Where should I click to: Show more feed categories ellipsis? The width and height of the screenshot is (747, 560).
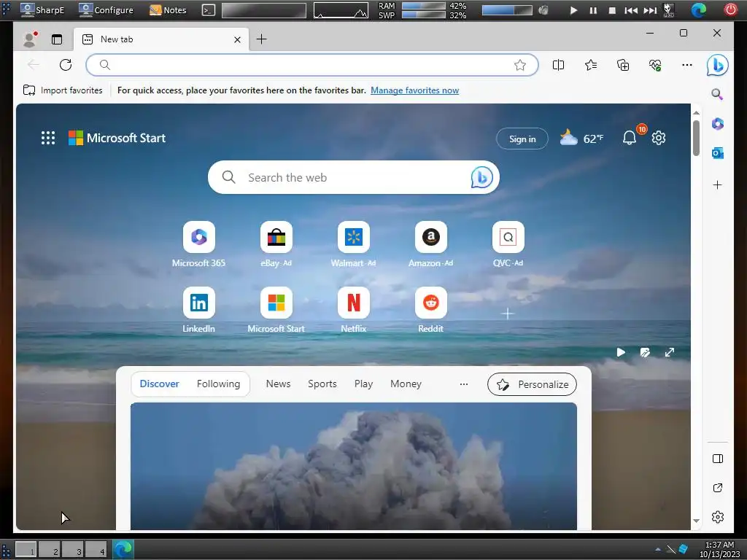tap(463, 384)
